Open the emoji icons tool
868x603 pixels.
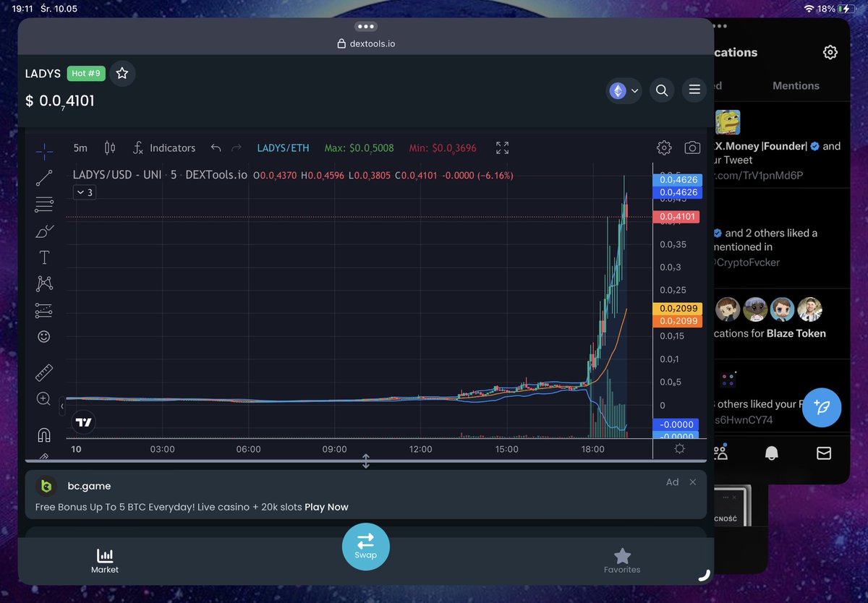coord(44,337)
